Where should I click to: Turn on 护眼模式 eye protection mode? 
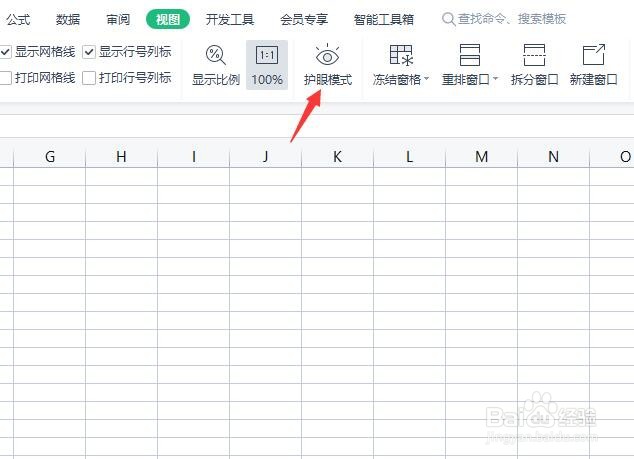pyautogui.click(x=328, y=65)
